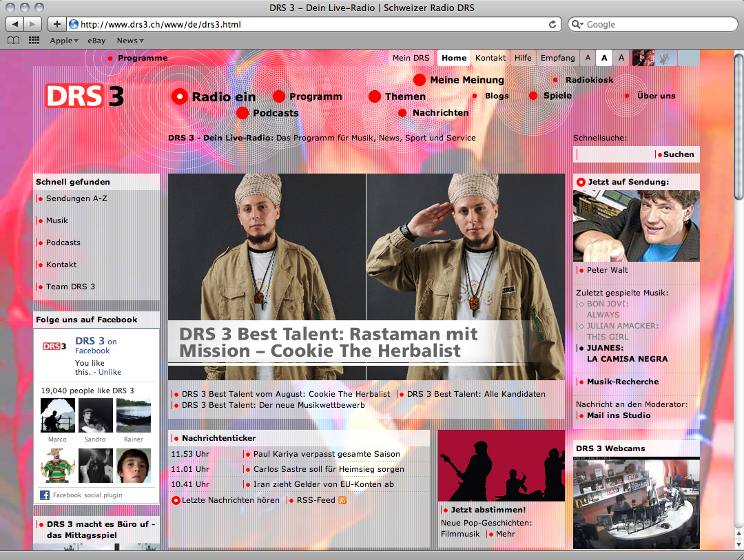The image size is (744, 560).
Task: Click the RSS-Feed orange icon
Action: pyautogui.click(x=342, y=500)
